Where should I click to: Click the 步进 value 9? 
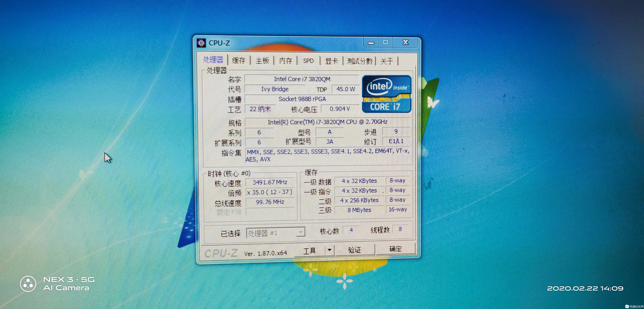coord(396,131)
